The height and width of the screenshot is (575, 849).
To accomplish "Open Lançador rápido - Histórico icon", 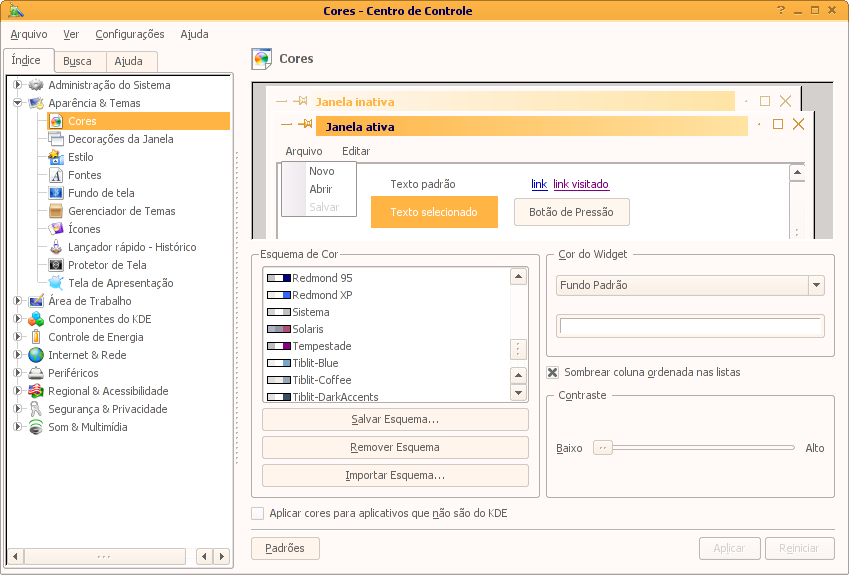I will coord(56,247).
